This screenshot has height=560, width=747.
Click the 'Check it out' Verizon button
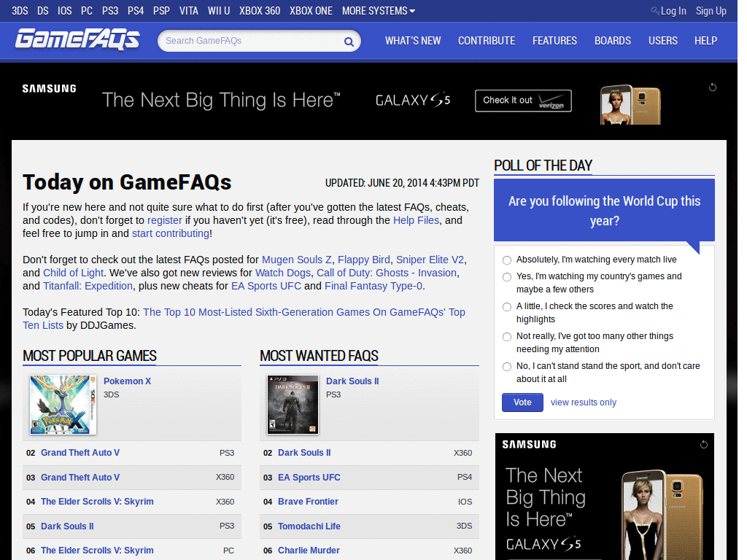tap(523, 101)
